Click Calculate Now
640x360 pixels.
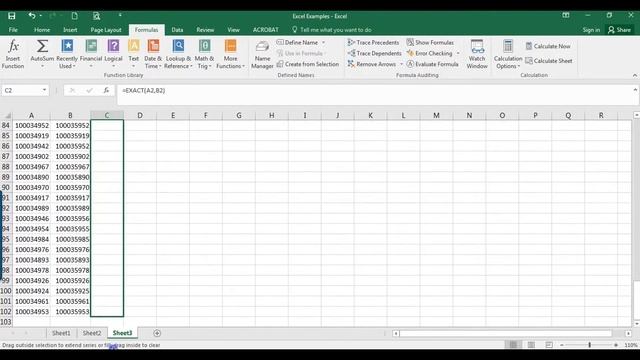[x=548, y=46]
